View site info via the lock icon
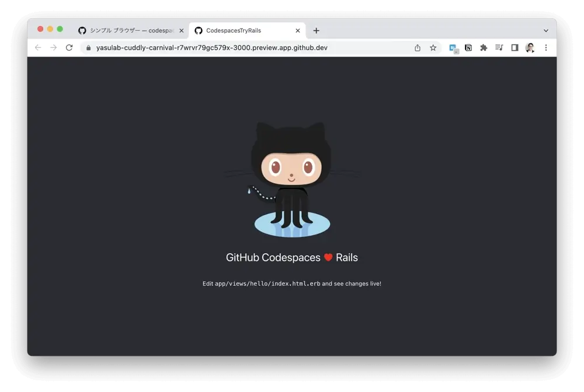This screenshot has width=584, height=392. (89, 48)
